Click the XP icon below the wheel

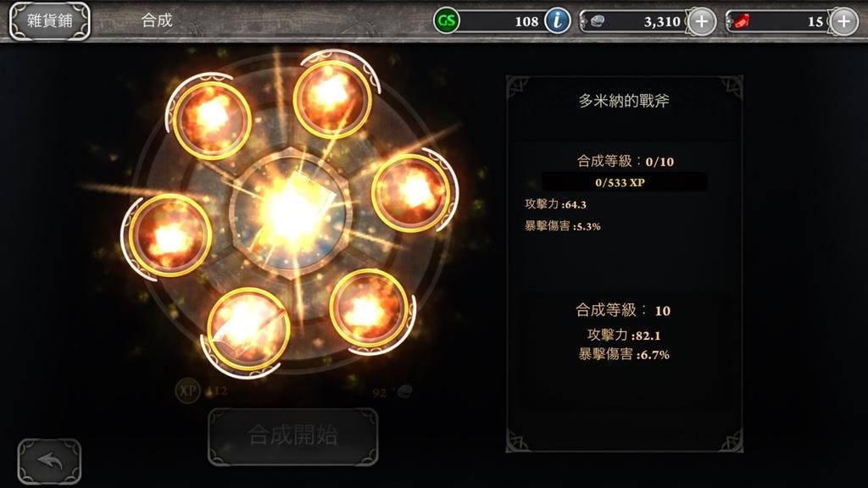pyautogui.click(x=187, y=391)
